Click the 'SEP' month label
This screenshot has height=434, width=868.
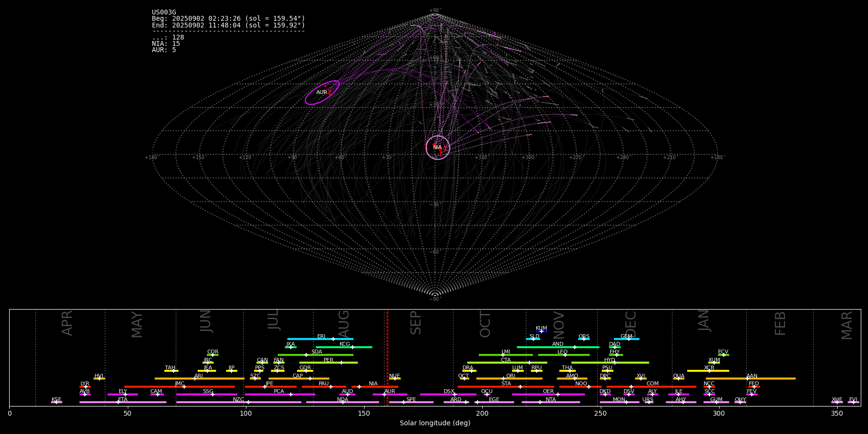click(x=416, y=323)
